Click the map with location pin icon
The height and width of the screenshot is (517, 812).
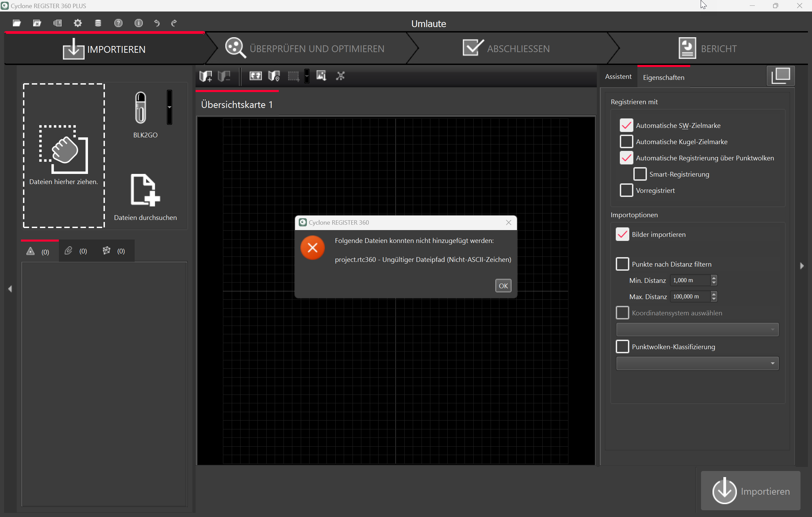point(274,76)
